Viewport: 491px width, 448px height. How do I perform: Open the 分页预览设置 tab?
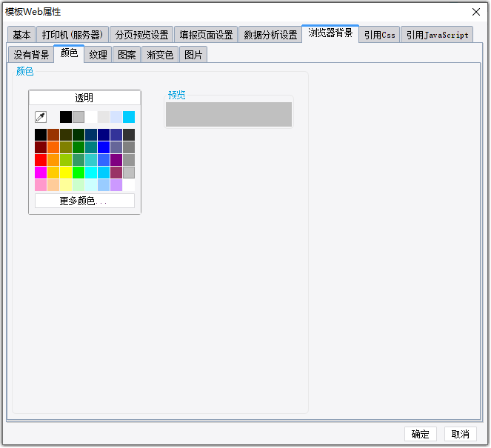pos(141,35)
